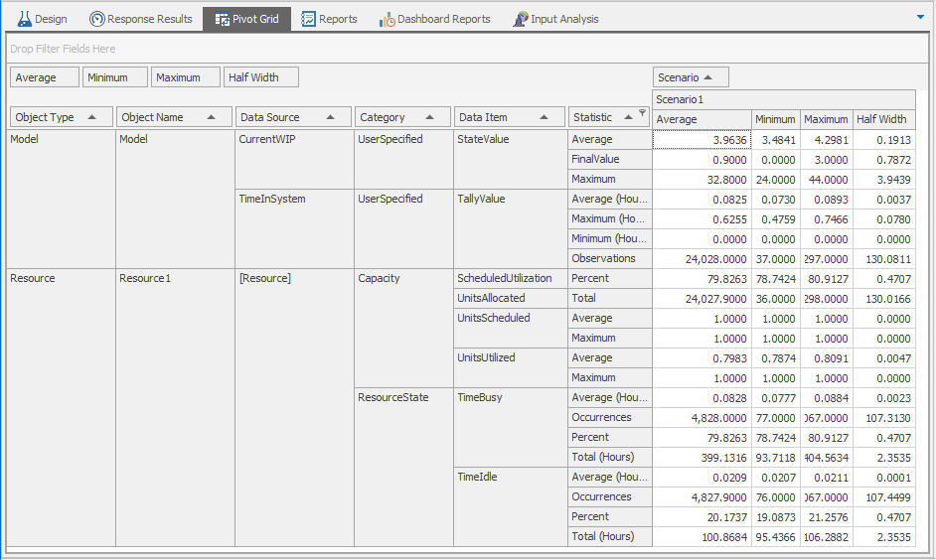Select the ScheduledUtilization data item

511,278
